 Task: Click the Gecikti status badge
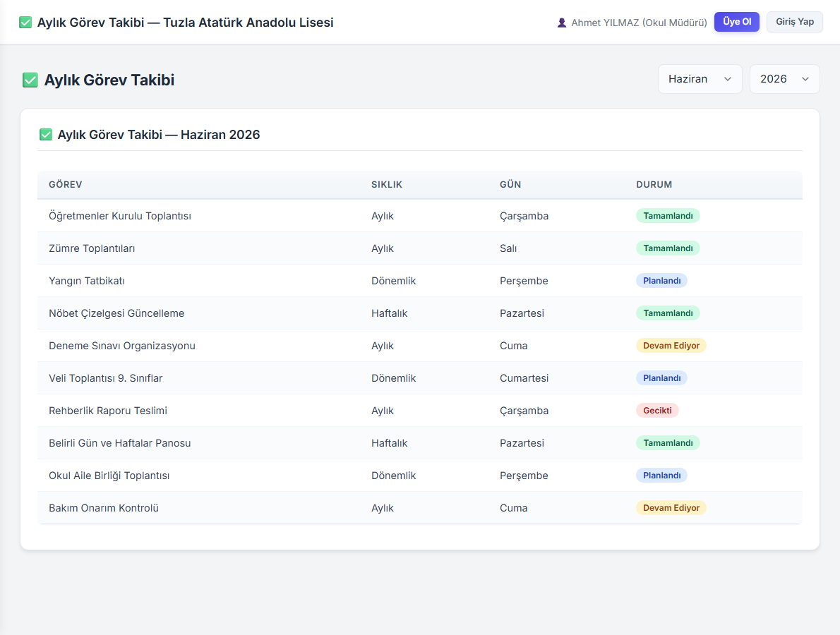657,411
